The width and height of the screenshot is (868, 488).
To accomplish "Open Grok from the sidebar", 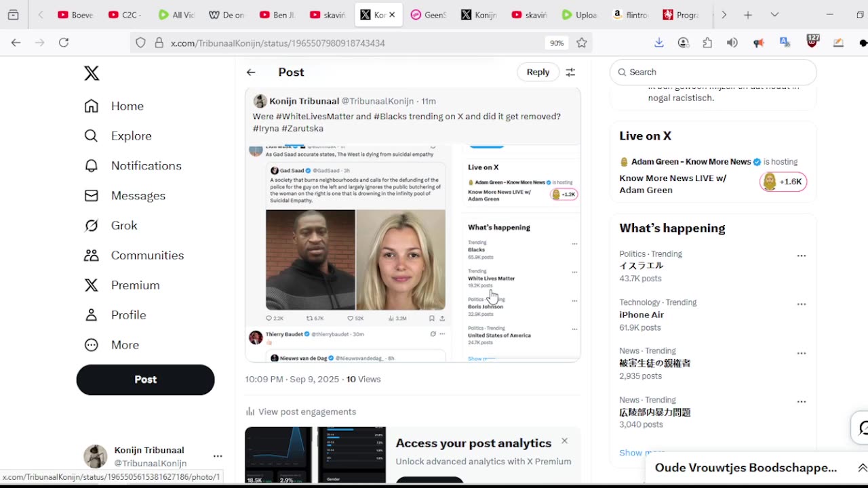I will coord(111,225).
